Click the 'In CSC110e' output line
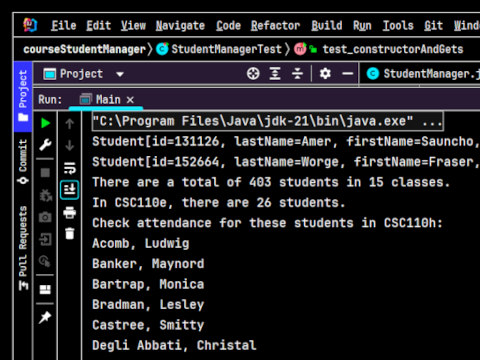 tap(219, 203)
